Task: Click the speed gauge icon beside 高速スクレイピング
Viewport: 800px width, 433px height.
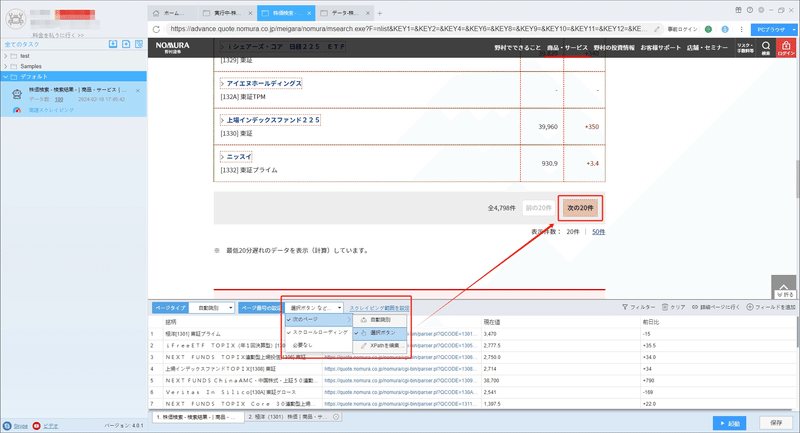Action: 17,110
